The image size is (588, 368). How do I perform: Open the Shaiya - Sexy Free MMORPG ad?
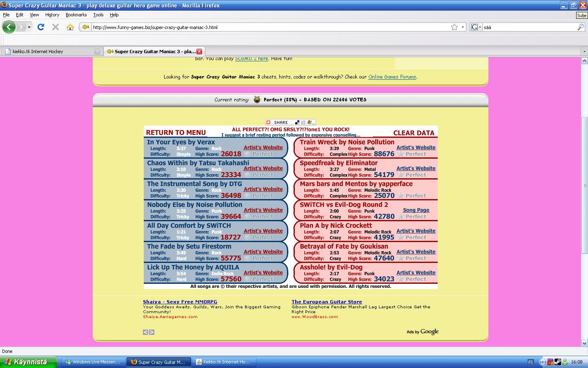(180, 302)
